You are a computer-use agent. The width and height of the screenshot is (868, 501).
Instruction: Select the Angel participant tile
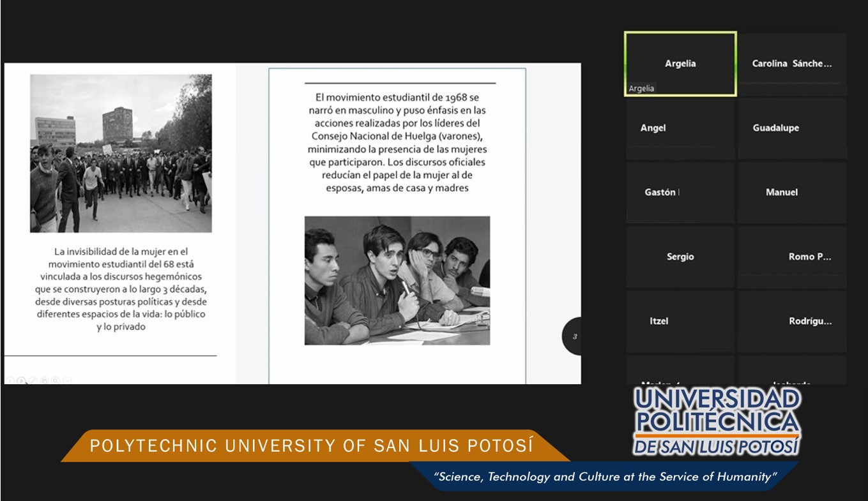[681, 128]
